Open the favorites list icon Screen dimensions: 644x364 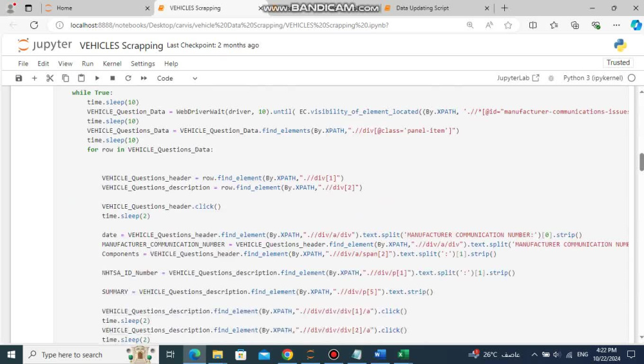tap(554, 25)
